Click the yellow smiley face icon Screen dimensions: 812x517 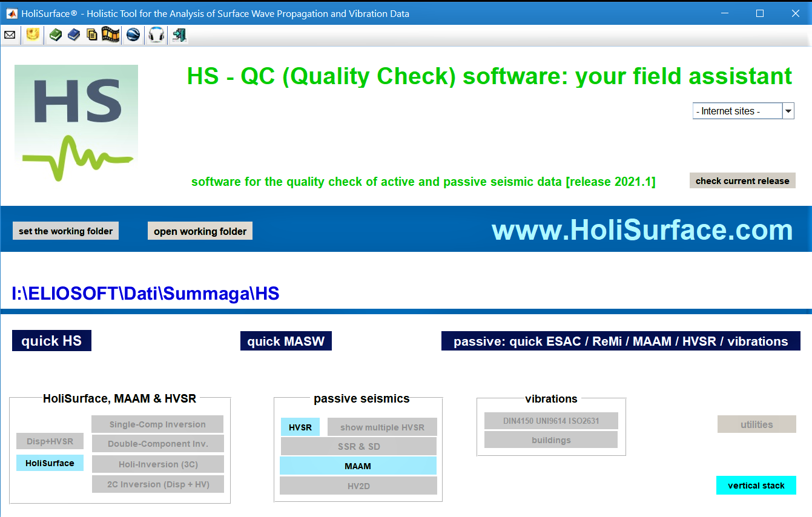[33, 35]
